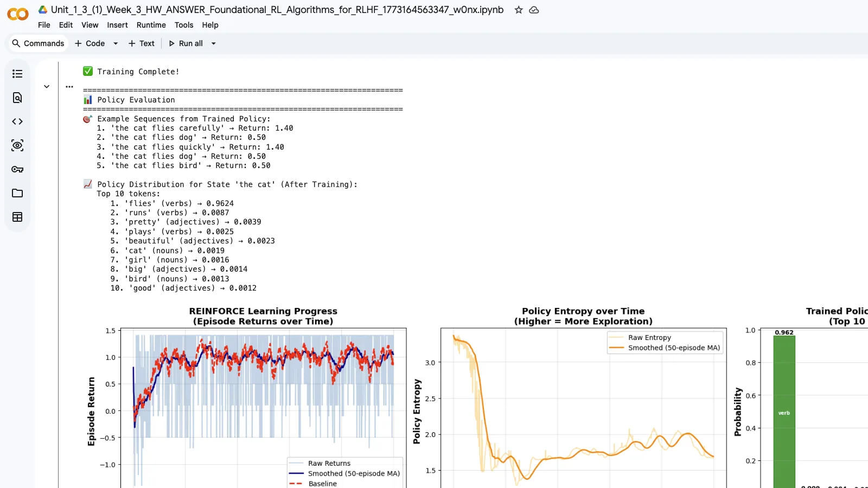Click the REINFORCE Learning Progress chart
This screenshot has width=868, height=488.
(x=263, y=408)
